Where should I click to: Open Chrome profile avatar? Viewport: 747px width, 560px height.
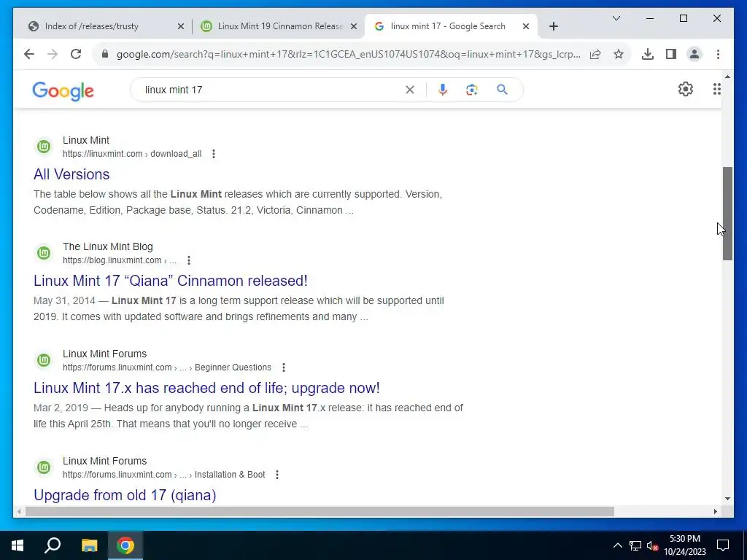[x=694, y=54]
